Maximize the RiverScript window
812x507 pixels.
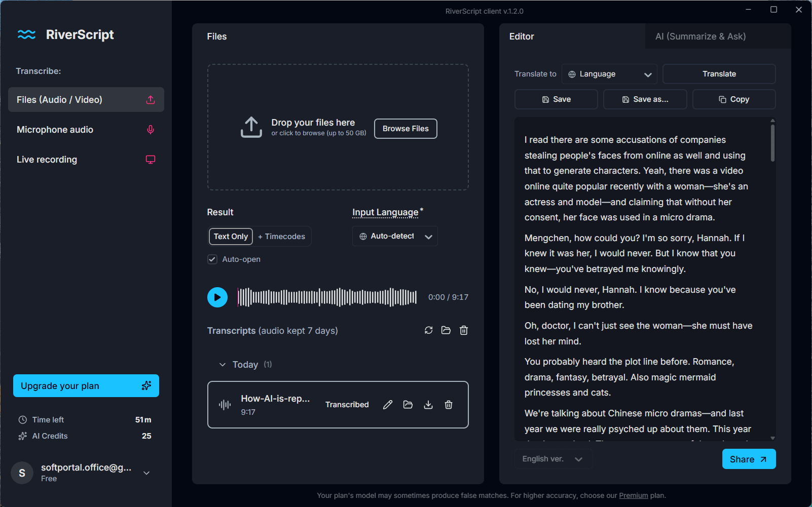point(773,10)
